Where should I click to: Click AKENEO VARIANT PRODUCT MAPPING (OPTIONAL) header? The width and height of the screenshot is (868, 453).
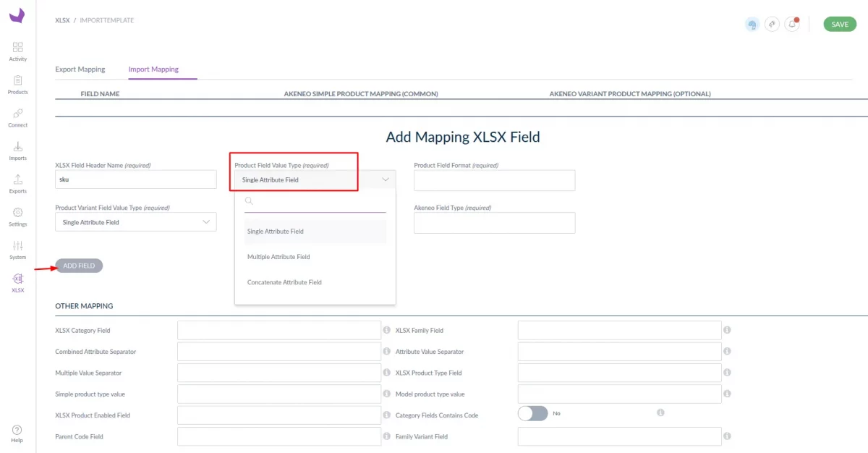630,94
